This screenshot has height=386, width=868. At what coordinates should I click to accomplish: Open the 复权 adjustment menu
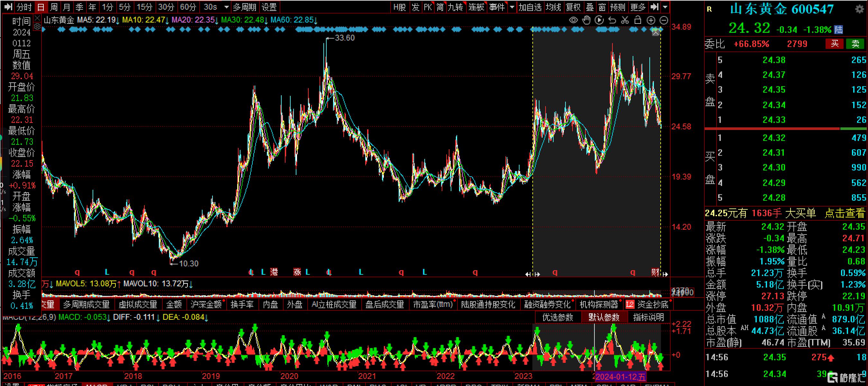pyautogui.click(x=573, y=7)
